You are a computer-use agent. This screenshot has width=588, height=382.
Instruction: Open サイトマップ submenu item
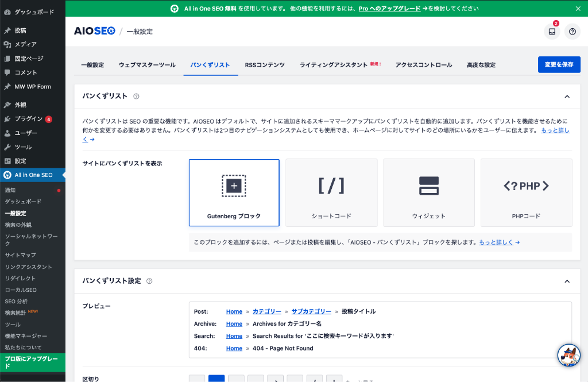click(33, 255)
